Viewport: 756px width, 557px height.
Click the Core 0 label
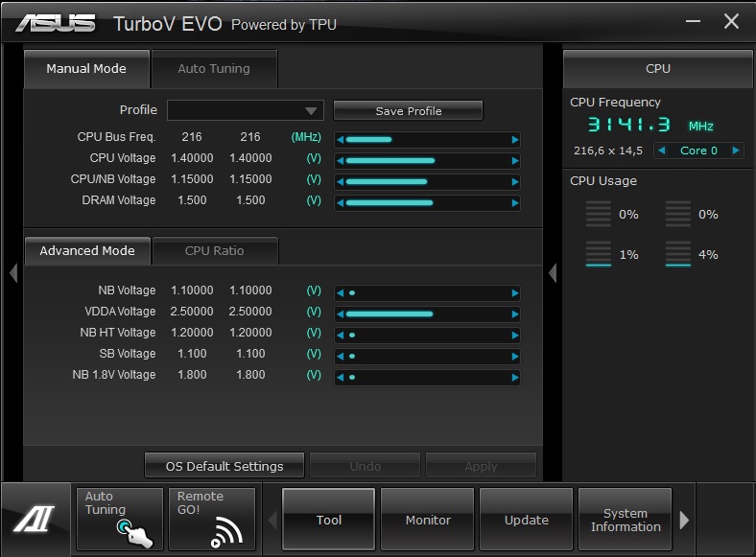point(698,151)
